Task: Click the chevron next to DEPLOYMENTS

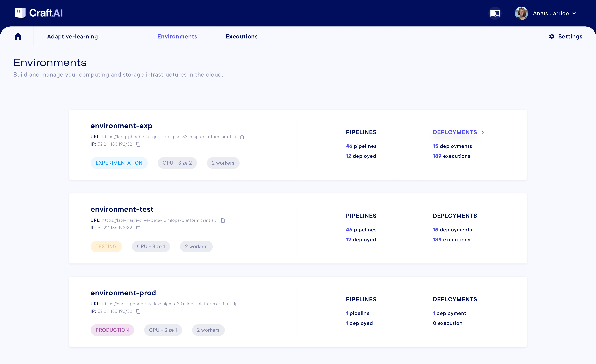Action: point(483,132)
